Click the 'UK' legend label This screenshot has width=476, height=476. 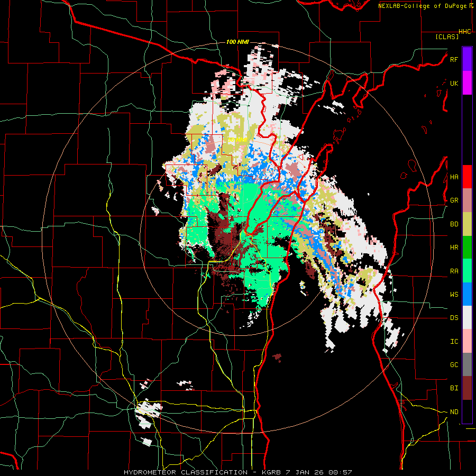click(454, 83)
